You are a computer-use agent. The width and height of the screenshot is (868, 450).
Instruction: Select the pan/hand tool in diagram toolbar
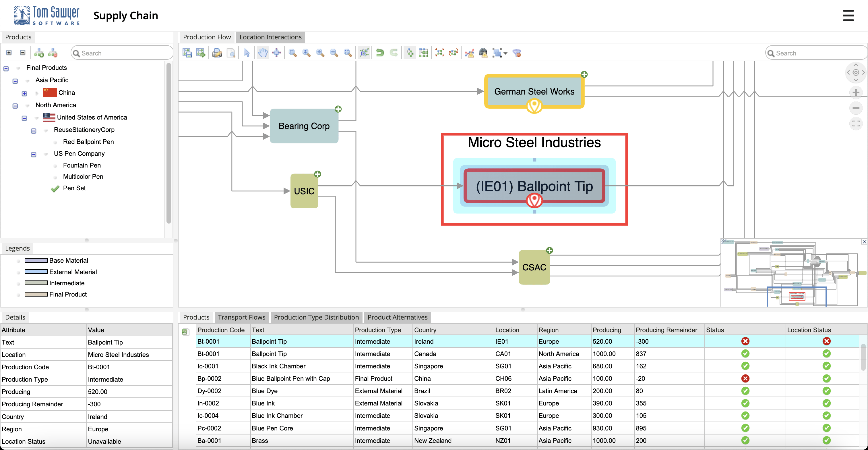(261, 53)
